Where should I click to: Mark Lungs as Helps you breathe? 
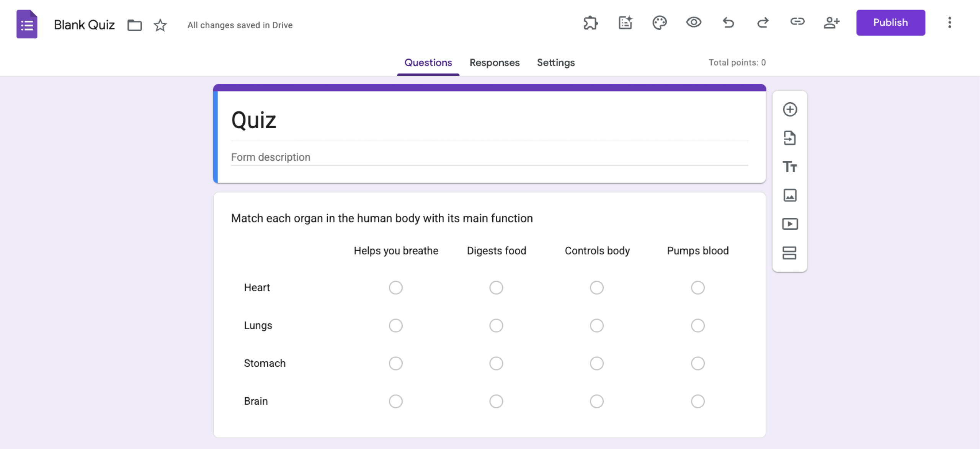coord(396,325)
